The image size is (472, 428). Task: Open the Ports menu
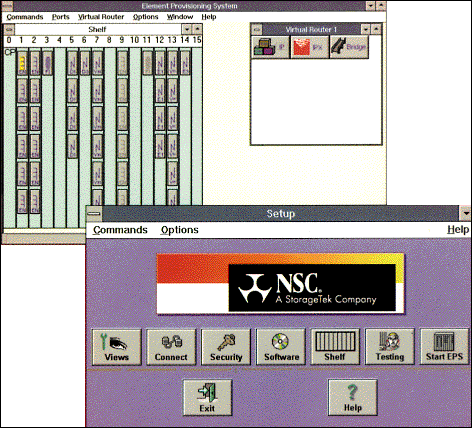tap(61, 17)
